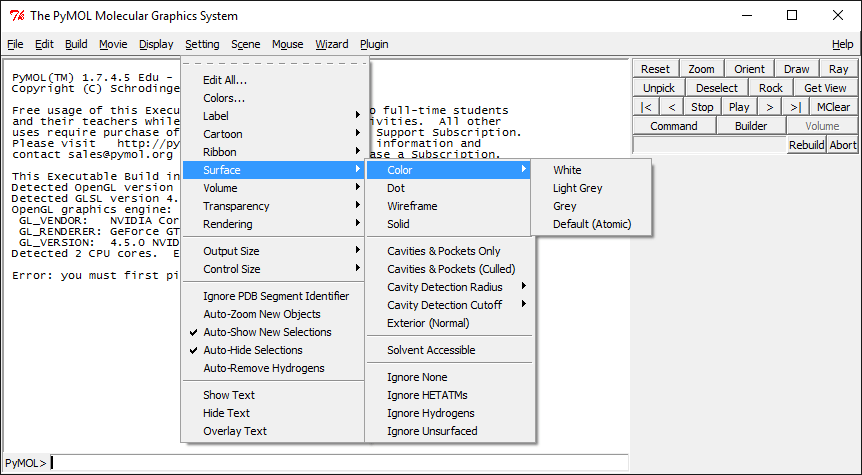Viewport: 862px width, 475px height.
Task: Open the Plugin menu
Action: (374, 44)
